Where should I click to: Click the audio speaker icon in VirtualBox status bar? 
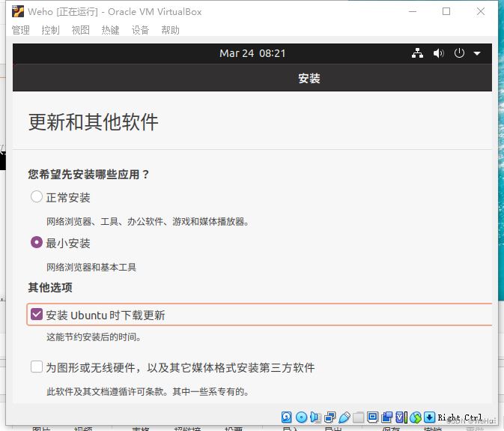(x=315, y=418)
